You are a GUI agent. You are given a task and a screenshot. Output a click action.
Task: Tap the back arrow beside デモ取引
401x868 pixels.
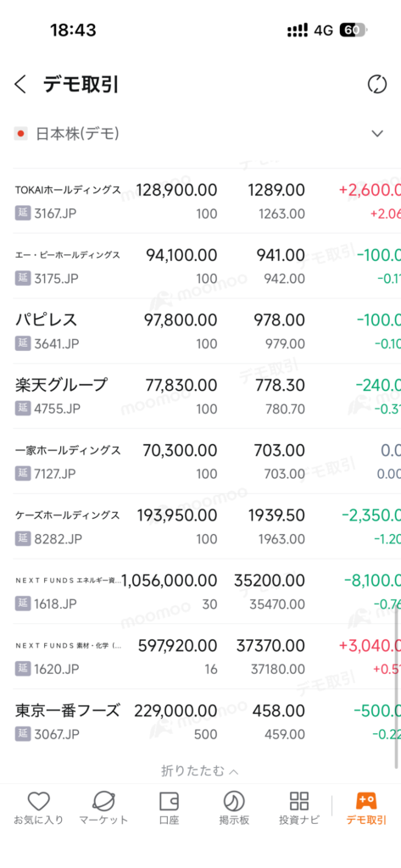tap(20, 85)
